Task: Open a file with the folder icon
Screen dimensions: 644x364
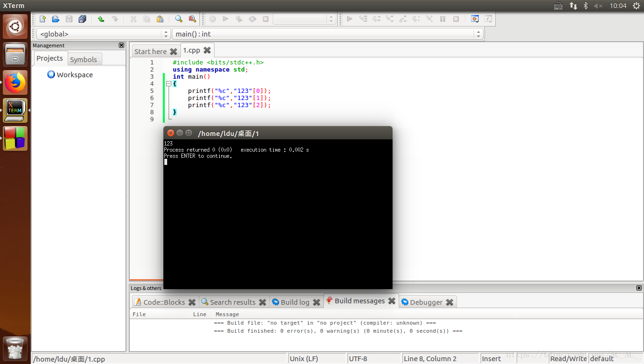Action: pos(56,19)
